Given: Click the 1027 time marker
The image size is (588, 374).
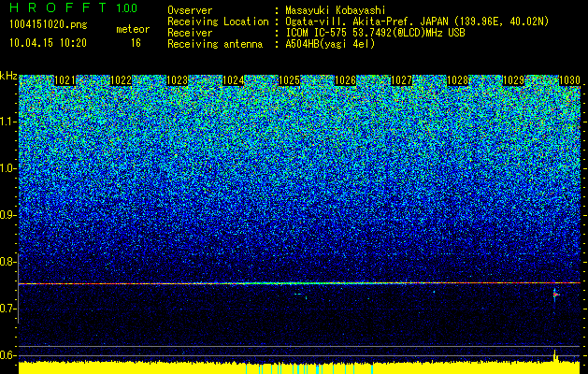Looking at the screenshot, I should click(x=402, y=80).
